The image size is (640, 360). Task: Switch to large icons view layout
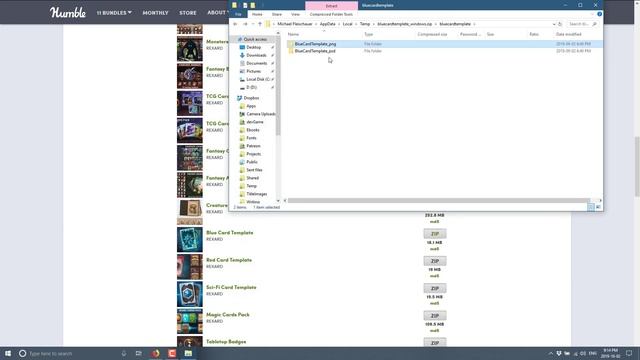598,207
